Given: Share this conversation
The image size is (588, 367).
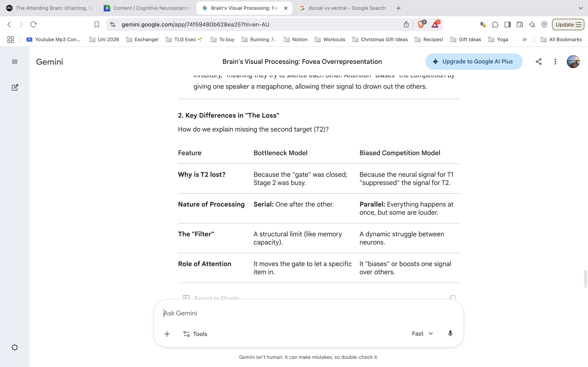Looking at the screenshot, I should click(538, 61).
